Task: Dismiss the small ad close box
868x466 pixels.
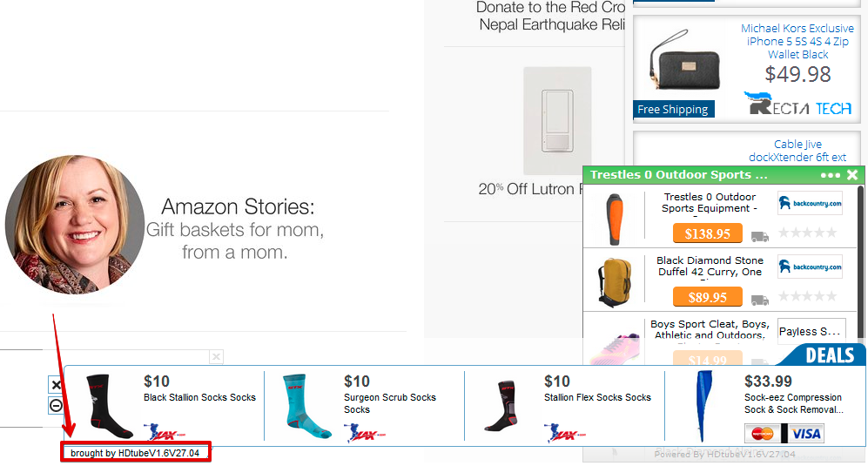Action: 216,356
